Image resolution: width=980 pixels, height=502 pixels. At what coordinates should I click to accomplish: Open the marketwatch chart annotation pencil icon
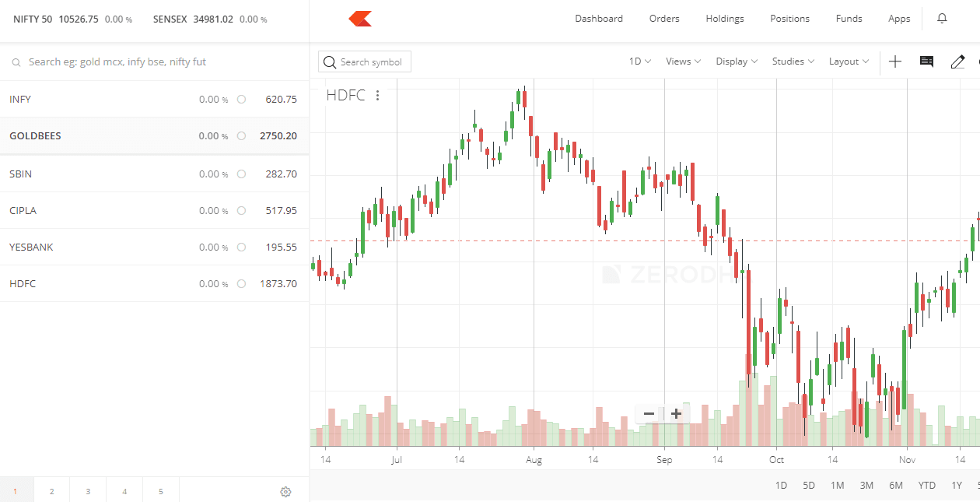(x=957, y=61)
